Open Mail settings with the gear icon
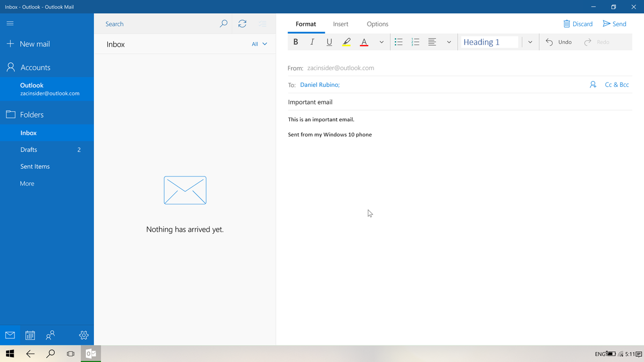 83,335
